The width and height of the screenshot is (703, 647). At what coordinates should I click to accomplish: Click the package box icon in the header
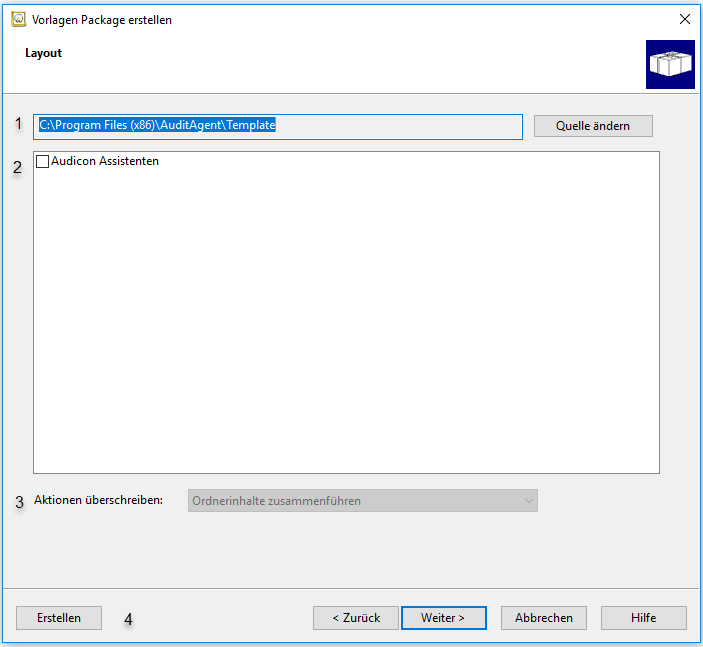(670, 65)
